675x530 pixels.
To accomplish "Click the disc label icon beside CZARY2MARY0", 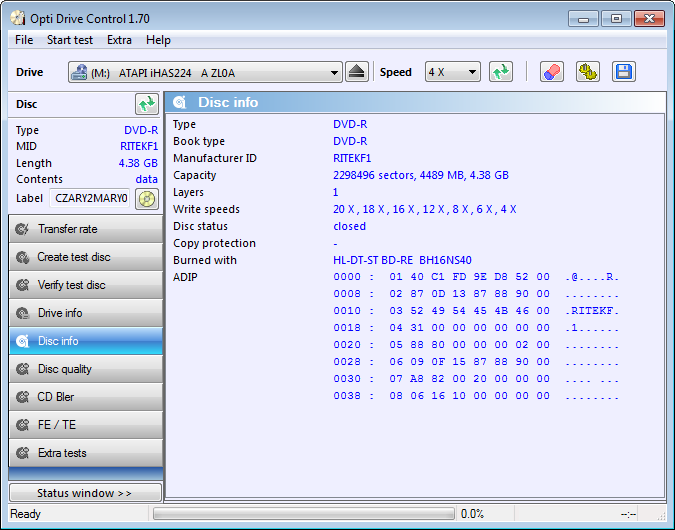I will click(x=147, y=199).
